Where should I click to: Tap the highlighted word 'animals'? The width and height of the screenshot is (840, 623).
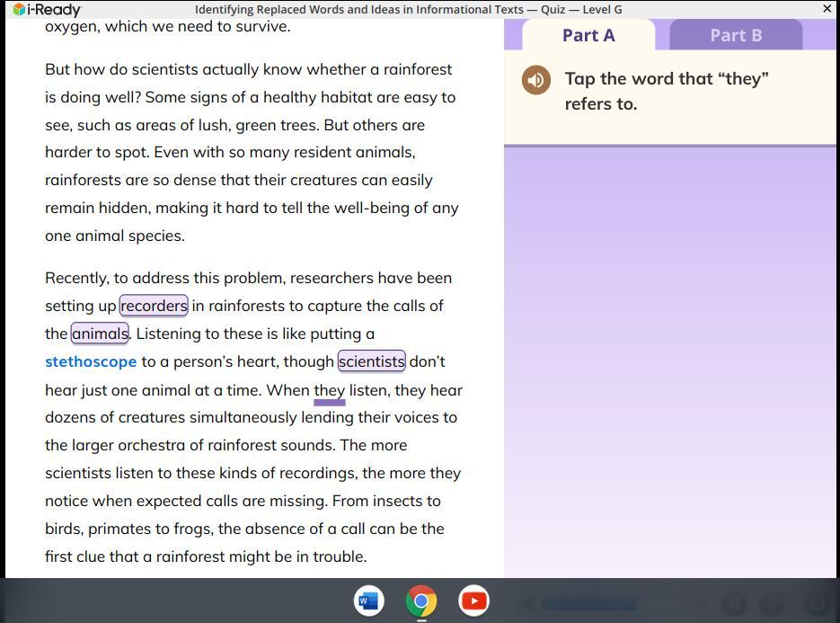pos(101,334)
